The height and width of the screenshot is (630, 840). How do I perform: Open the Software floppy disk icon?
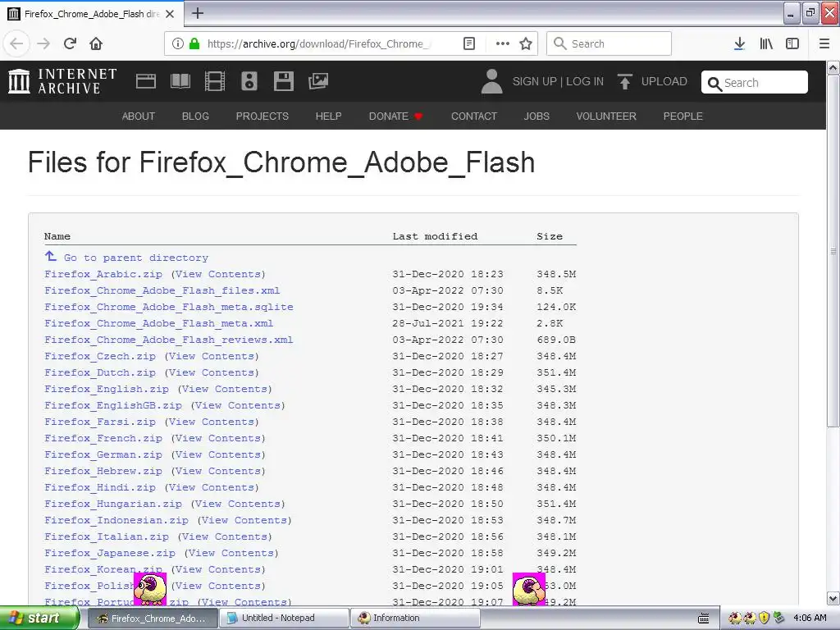283,81
